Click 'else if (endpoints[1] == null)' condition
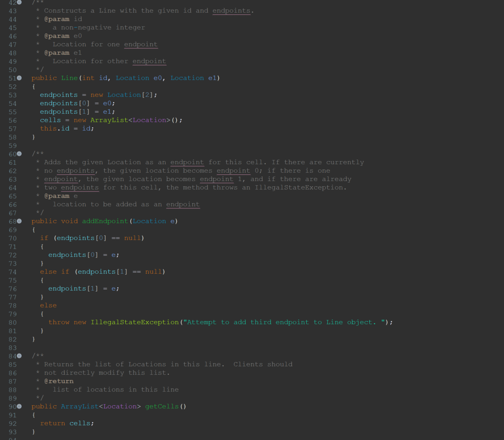 coord(103,272)
